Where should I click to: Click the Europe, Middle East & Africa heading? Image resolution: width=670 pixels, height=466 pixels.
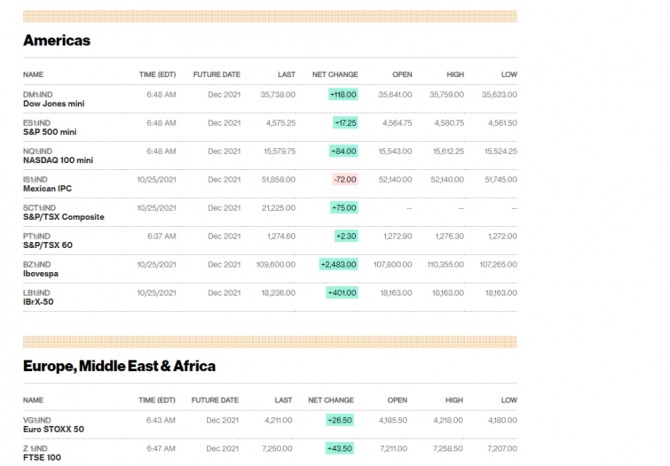click(x=119, y=366)
